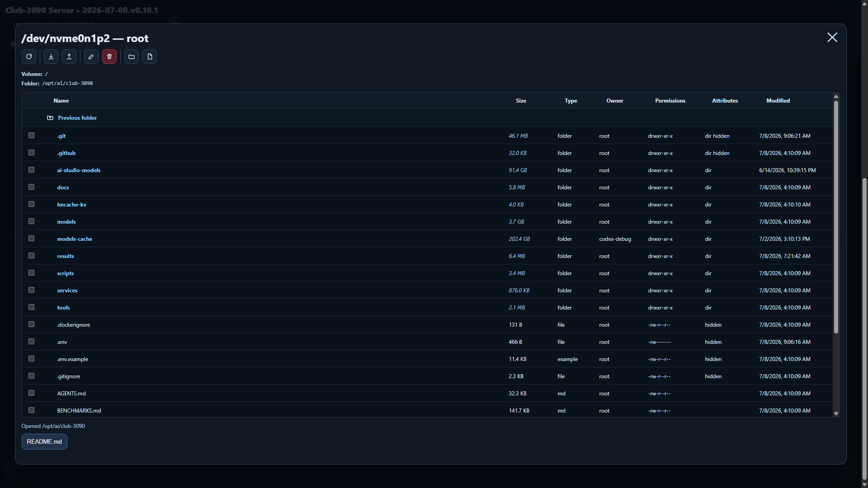
Task: Open the .git folder
Action: pyautogui.click(x=61, y=136)
